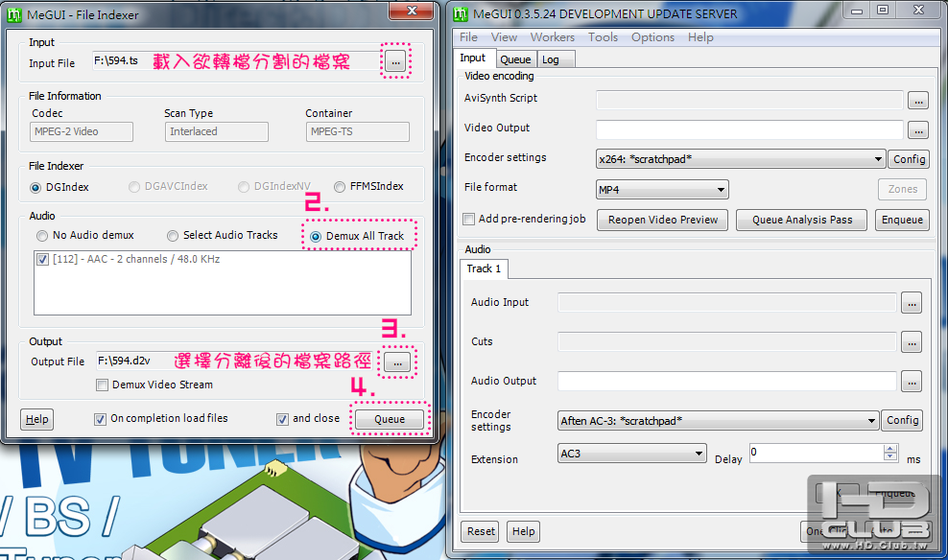
Task: Open the Options menu
Action: coord(653,37)
